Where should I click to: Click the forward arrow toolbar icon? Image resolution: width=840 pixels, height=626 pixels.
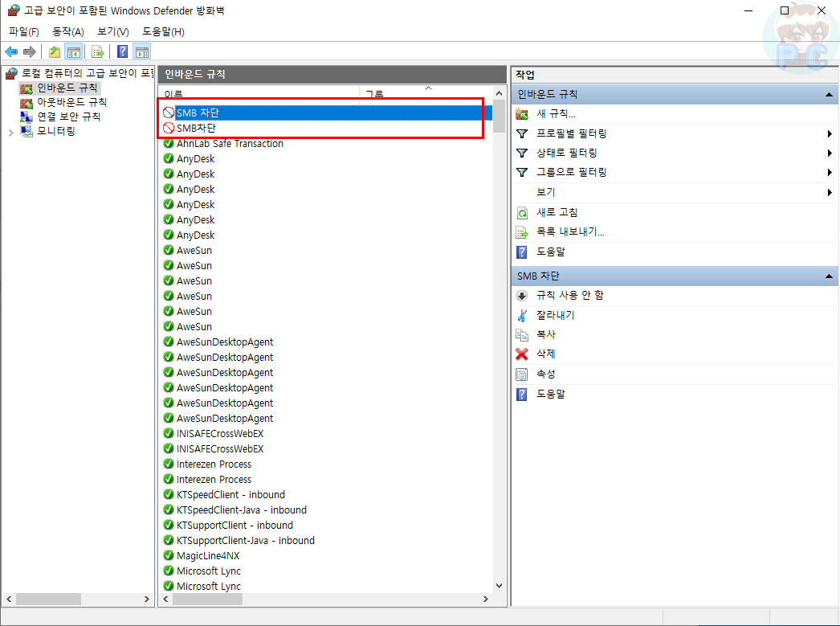coord(30,52)
